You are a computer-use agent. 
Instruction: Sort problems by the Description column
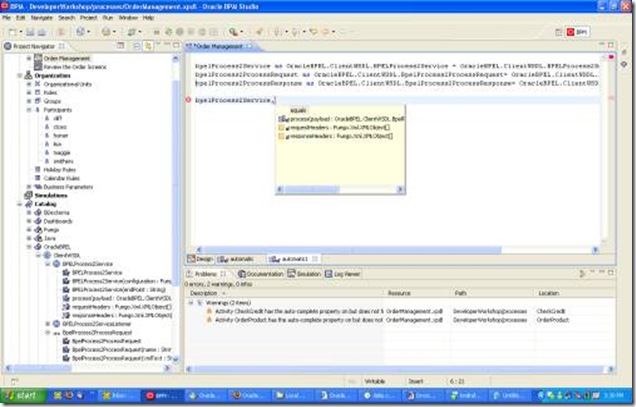[284, 293]
